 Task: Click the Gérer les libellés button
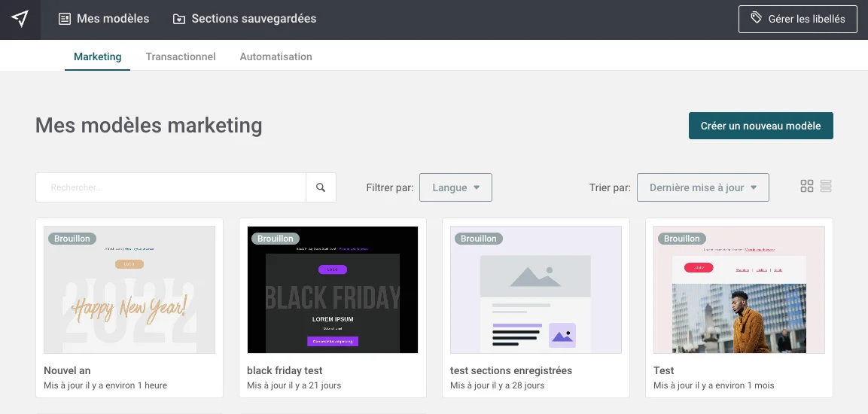click(x=798, y=20)
